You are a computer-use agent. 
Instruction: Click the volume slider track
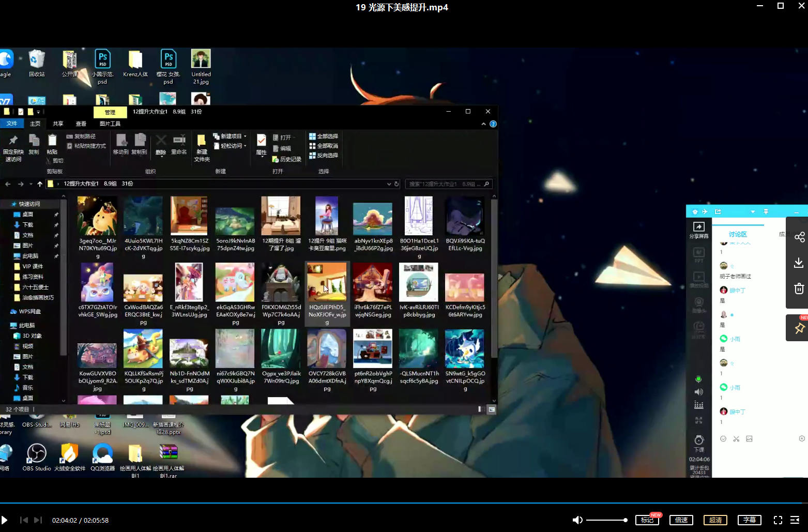pyautogui.click(x=606, y=520)
